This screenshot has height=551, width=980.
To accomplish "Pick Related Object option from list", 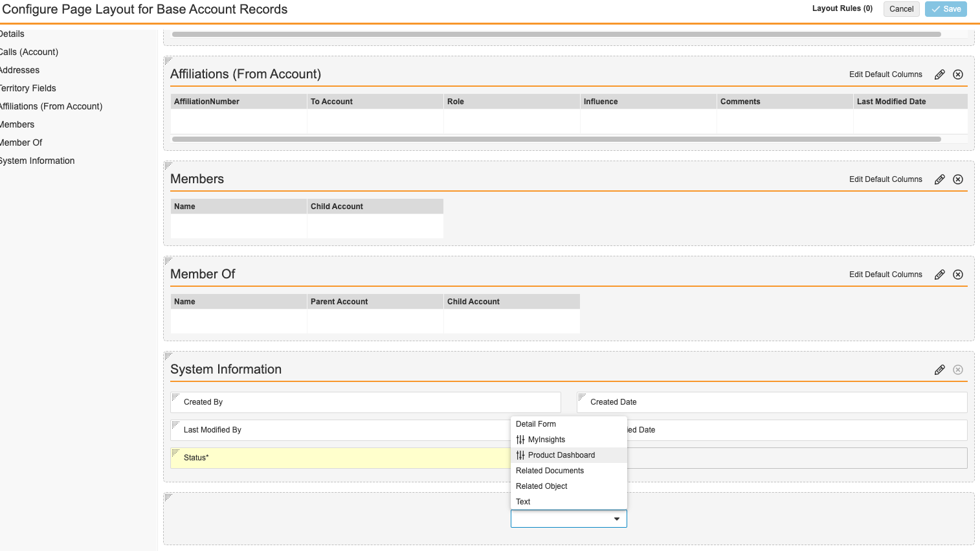I will 542,486.
